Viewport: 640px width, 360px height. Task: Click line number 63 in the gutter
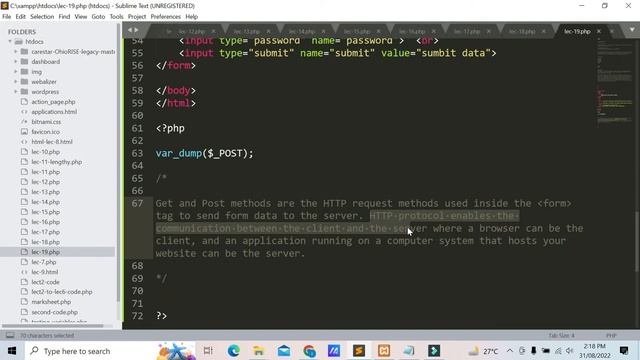coord(138,153)
